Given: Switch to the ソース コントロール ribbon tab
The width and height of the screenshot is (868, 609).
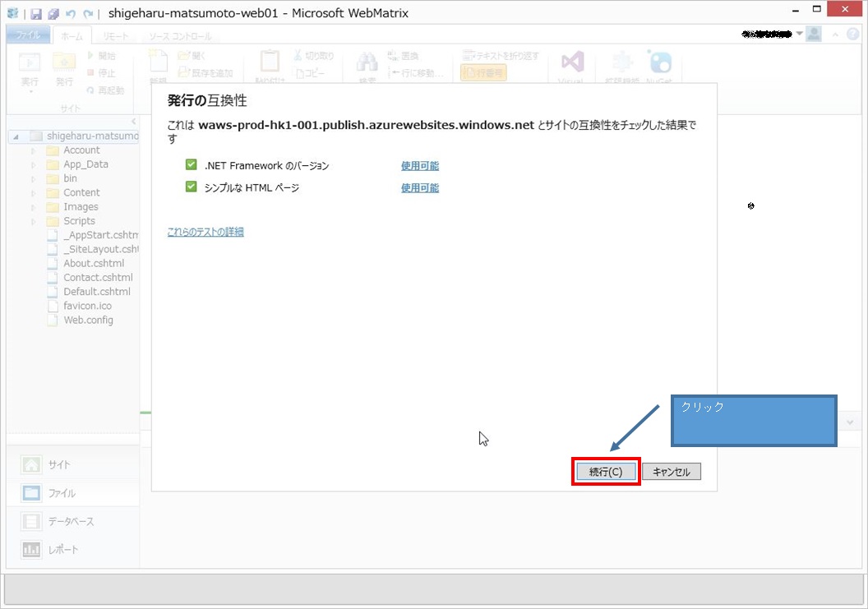Looking at the screenshot, I should coord(180,36).
